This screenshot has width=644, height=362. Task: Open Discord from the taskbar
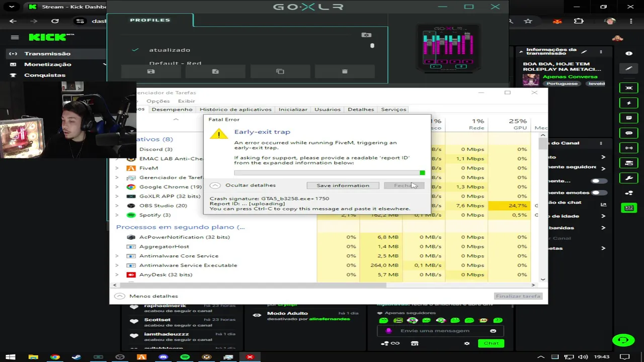[163, 357]
